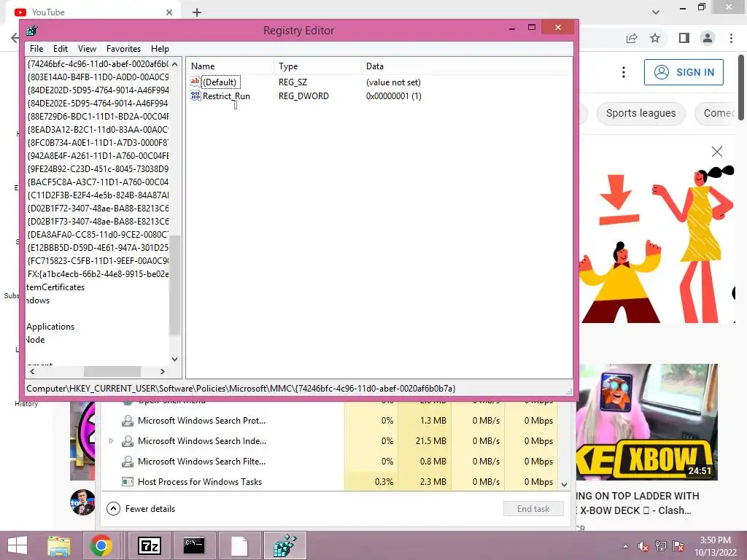
Task: Select Microsoft Windows Search Filter process
Action: 201,462
